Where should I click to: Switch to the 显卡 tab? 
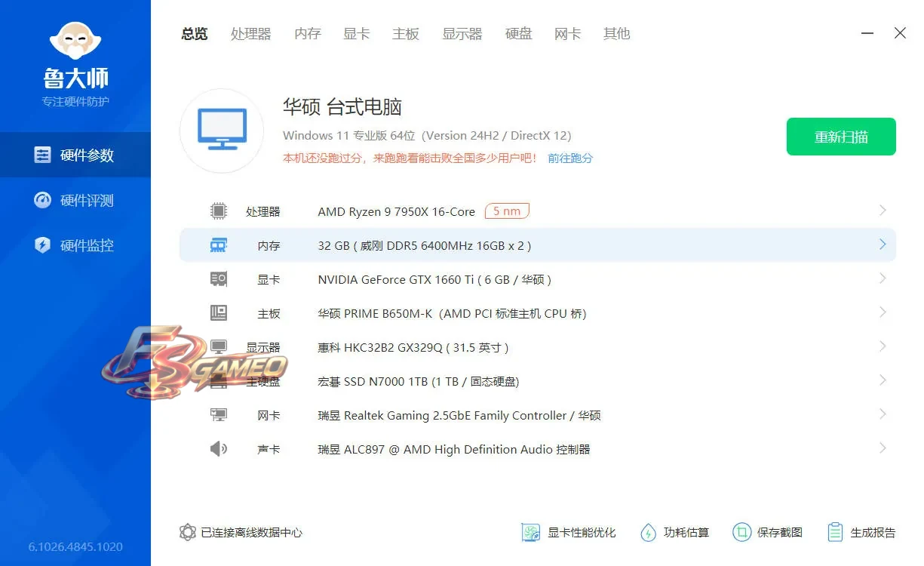click(x=357, y=34)
